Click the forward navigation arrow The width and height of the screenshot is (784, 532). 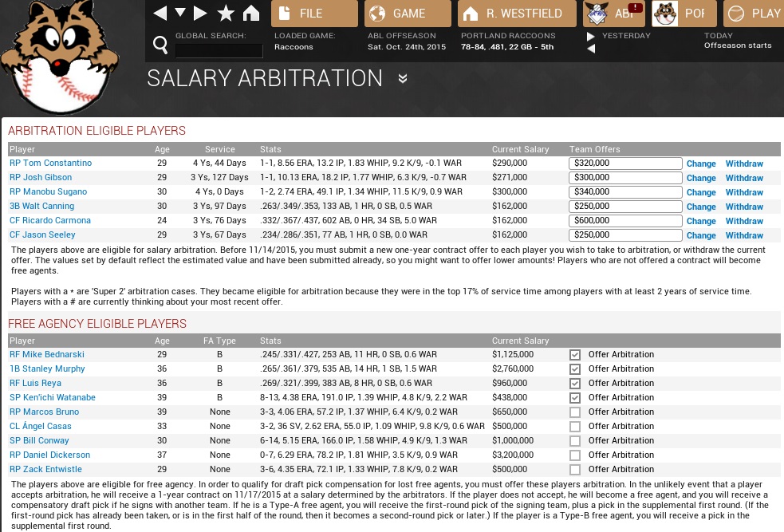[200, 13]
